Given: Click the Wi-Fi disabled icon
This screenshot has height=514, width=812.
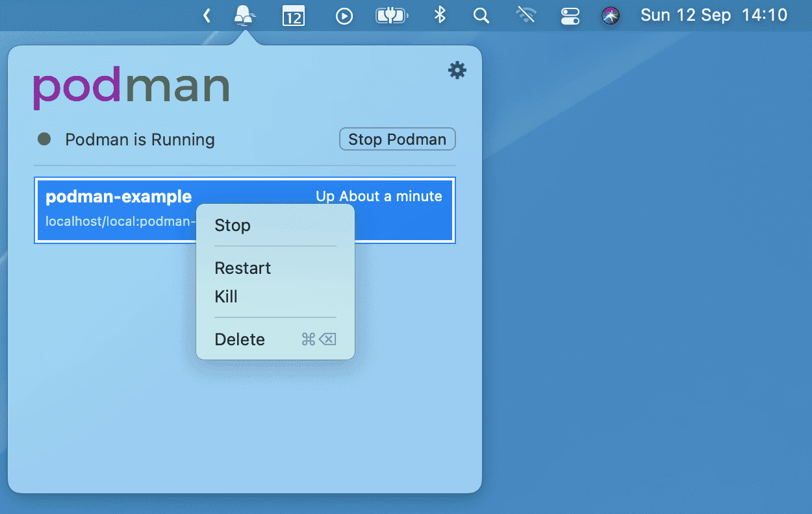Looking at the screenshot, I should (526, 15).
